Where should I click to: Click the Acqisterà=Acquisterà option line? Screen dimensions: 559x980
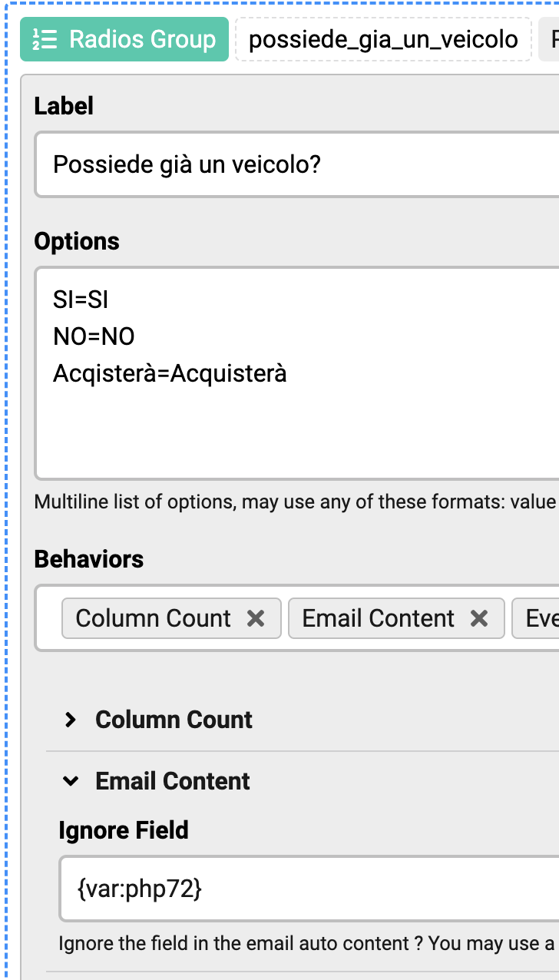tap(170, 374)
